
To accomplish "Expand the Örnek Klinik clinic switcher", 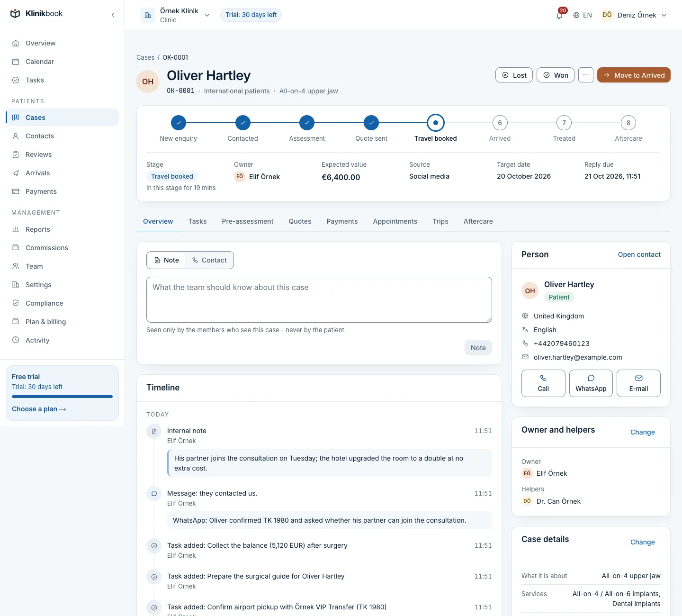I will pos(175,15).
